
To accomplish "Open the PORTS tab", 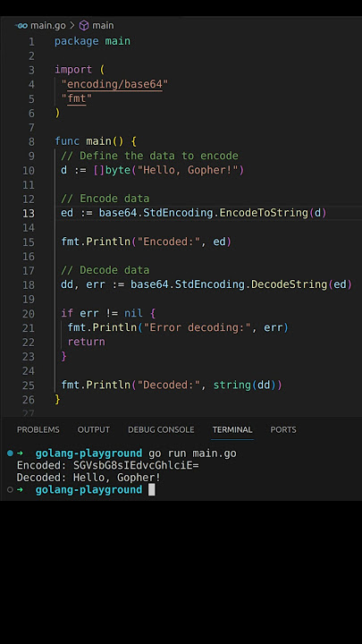I will [x=283, y=429].
